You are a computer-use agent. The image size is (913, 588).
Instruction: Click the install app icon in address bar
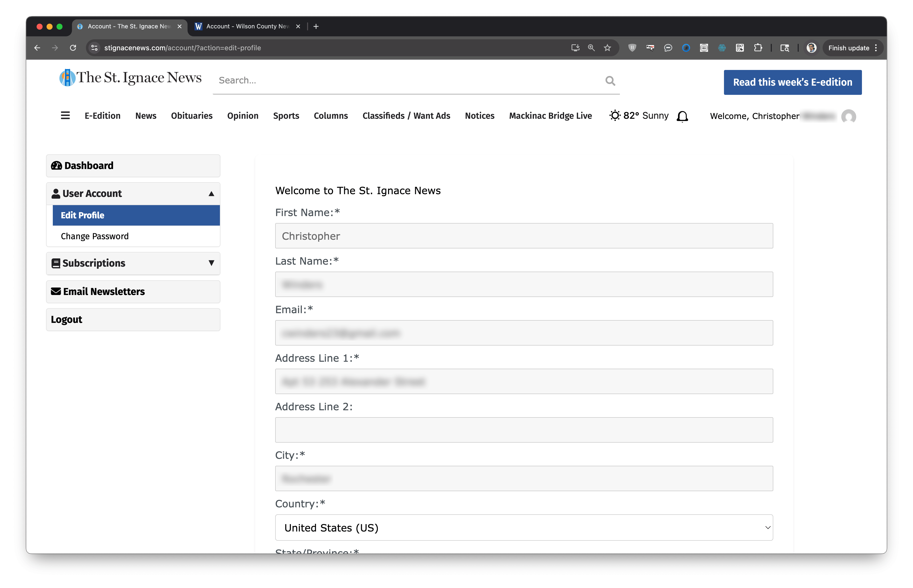(x=575, y=48)
